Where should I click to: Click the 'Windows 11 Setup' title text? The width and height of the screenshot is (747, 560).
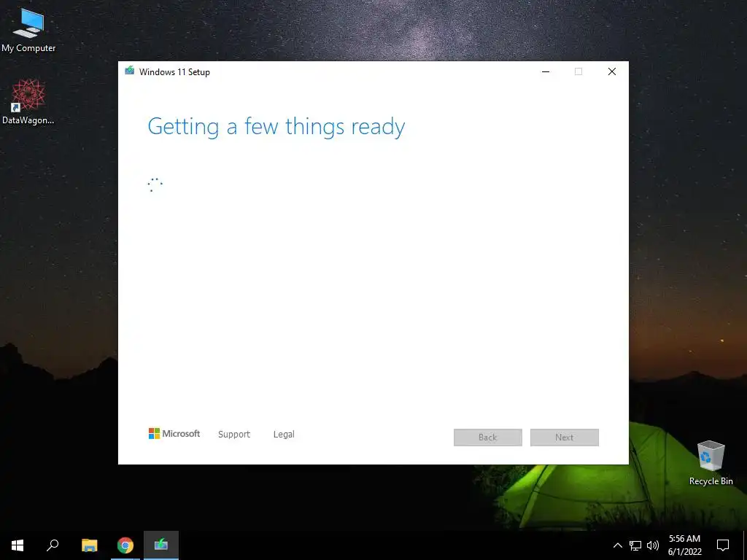(x=174, y=72)
